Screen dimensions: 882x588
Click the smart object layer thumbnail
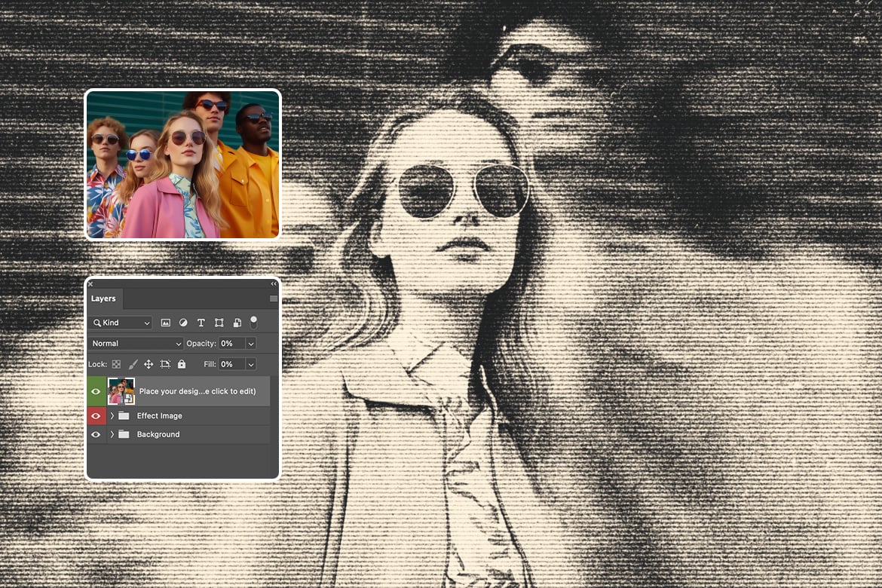click(121, 391)
